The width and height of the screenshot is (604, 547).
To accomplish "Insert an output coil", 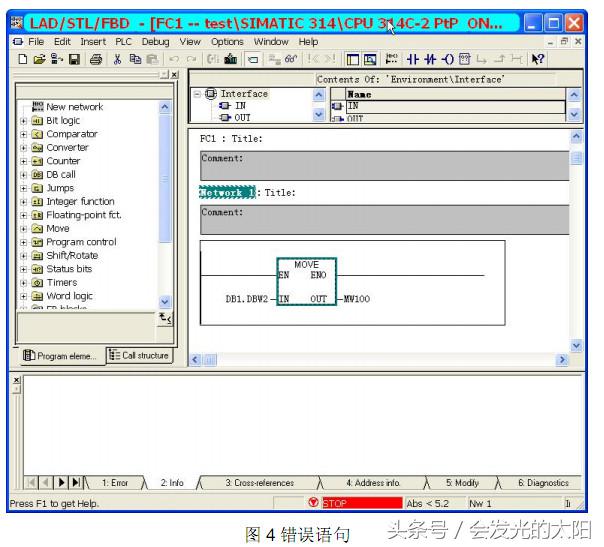I will point(448,59).
